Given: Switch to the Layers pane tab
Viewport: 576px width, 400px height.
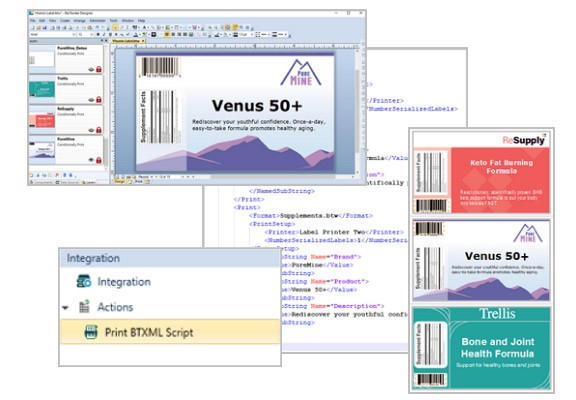Looking at the screenshot, I should [88, 182].
